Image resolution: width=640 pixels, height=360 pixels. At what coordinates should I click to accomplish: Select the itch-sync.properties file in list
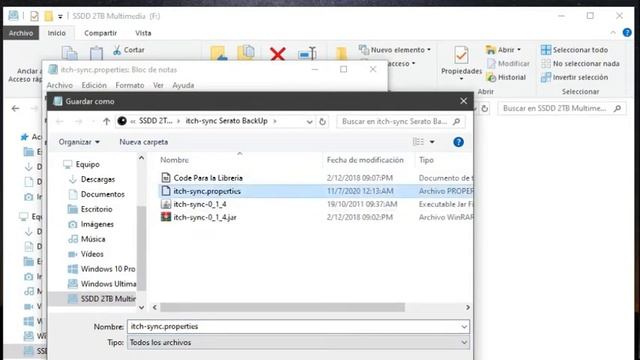point(315,191)
